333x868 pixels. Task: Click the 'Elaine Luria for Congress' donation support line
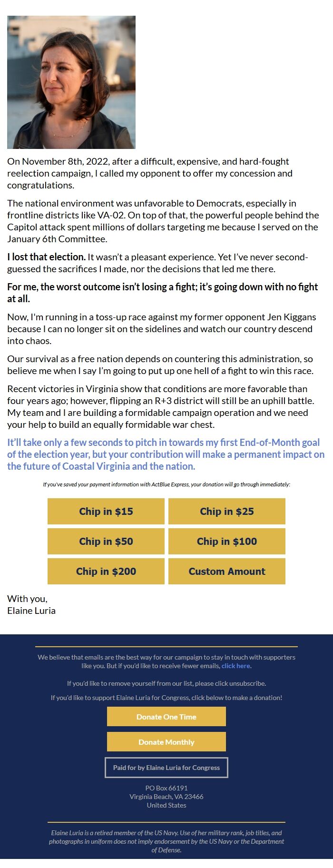click(166, 698)
